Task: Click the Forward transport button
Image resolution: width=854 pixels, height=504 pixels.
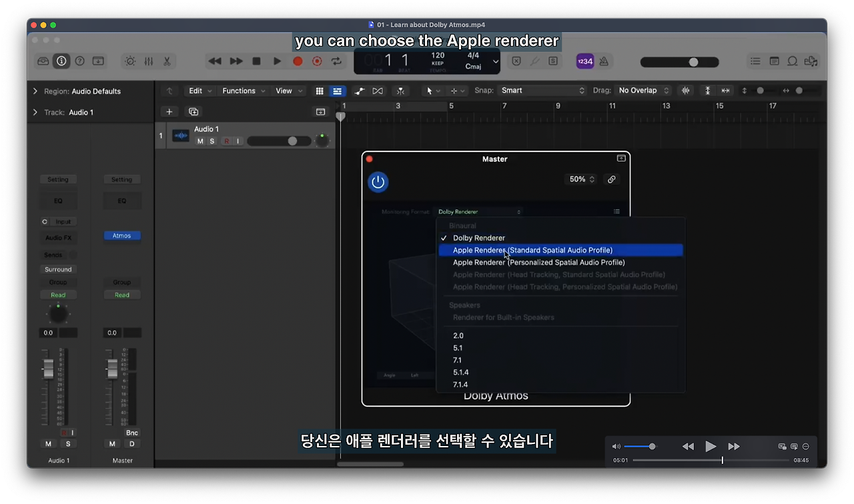Action: pos(236,61)
